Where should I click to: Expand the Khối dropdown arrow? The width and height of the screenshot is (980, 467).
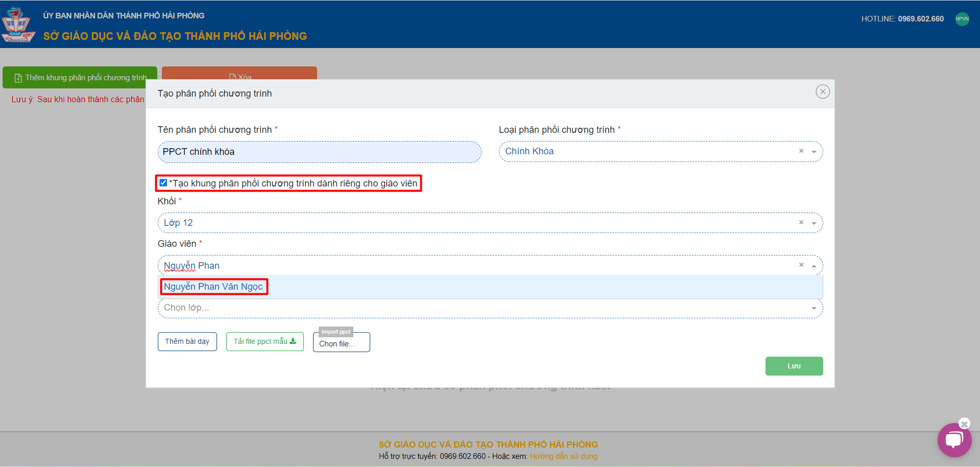point(814,223)
